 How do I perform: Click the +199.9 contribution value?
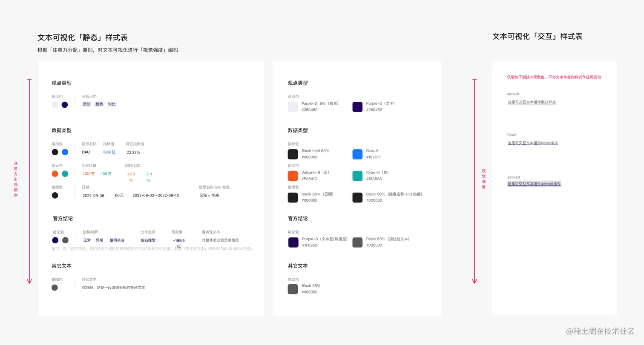pos(178,241)
